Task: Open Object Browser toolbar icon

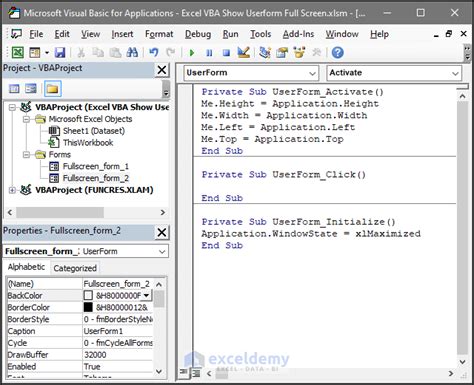Action: [x=299, y=52]
